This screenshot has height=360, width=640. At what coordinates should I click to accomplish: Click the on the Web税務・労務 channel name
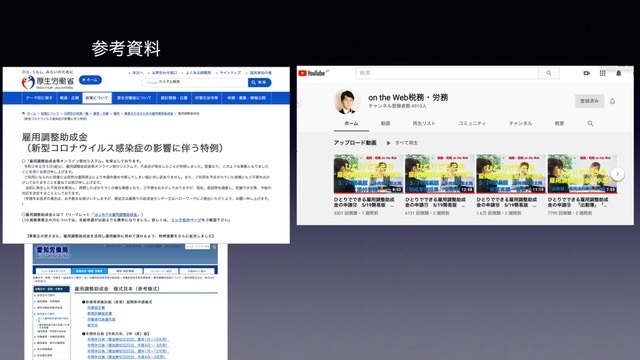[408, 98]
